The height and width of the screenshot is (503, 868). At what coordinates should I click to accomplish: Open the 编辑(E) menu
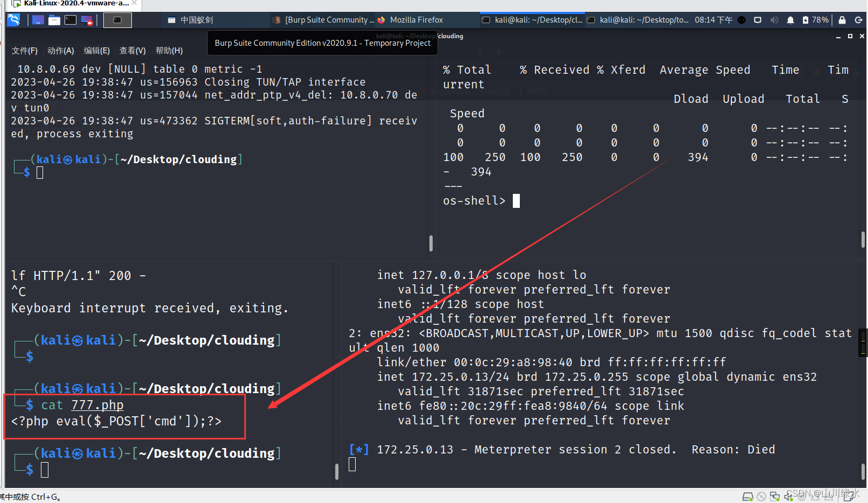97,51
